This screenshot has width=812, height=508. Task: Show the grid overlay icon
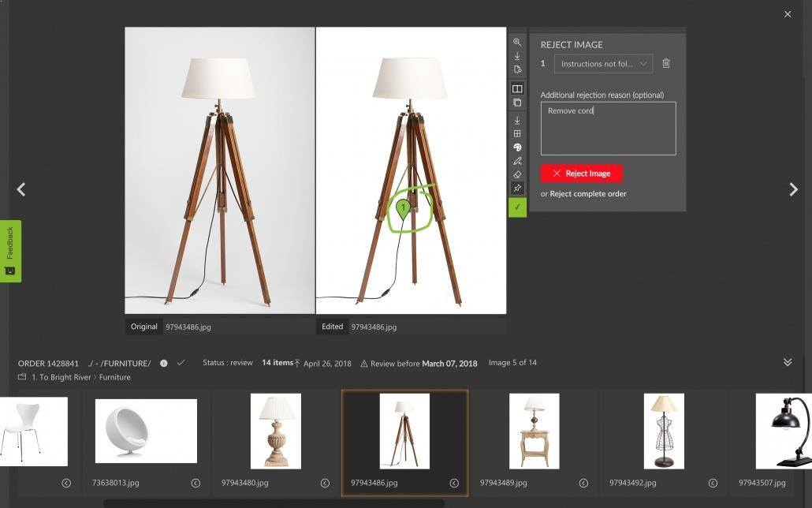517,134
